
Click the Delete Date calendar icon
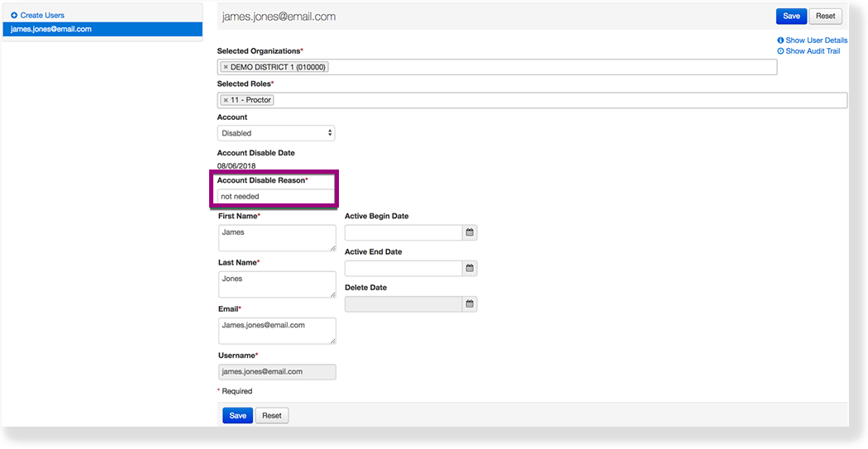(x=470, y=304)
